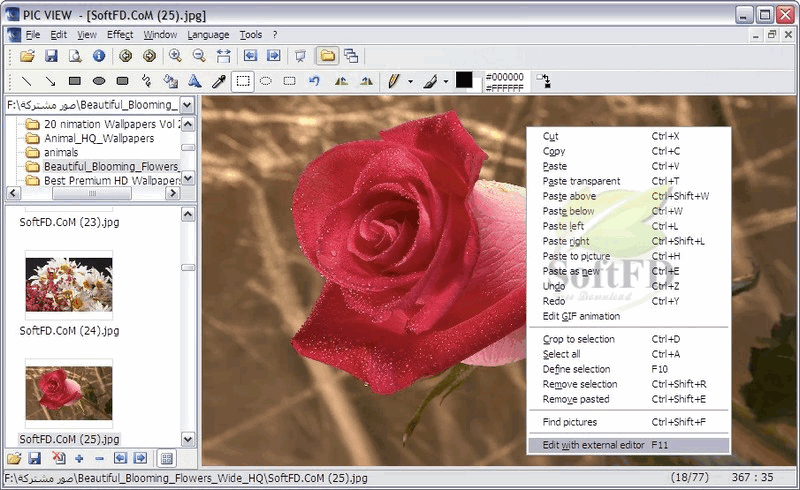The image size is (800, 490).
Task: Click the zoom in magnifier icon
Action: (x=175, y=56)
